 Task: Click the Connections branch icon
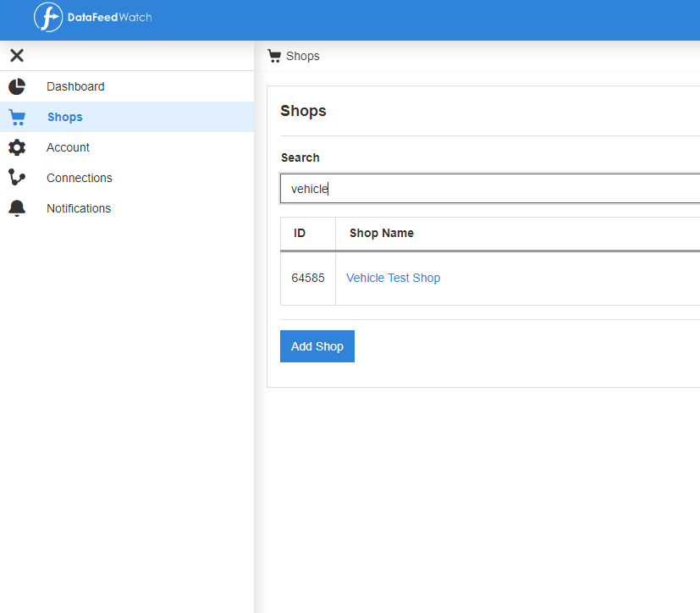(17, 178)
